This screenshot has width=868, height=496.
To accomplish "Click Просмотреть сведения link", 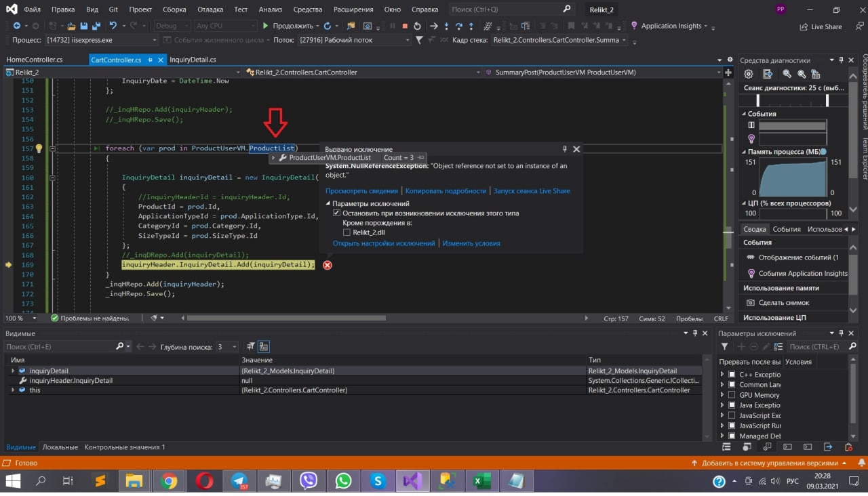I will coord(361,191).
